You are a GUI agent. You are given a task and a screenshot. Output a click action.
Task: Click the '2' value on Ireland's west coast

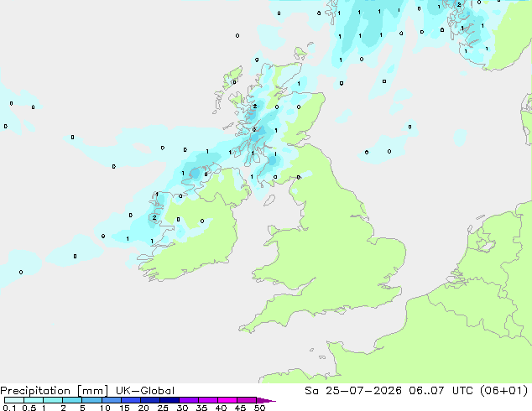point(154,218)
